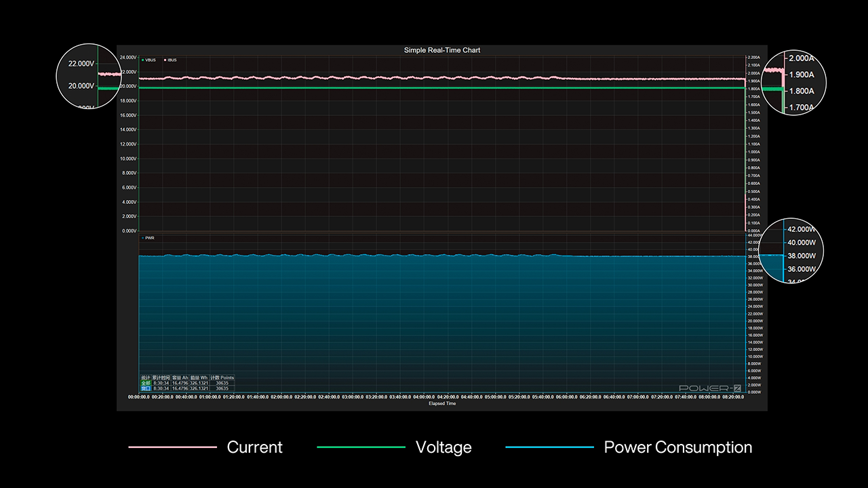868x488 pixels.
Task: Click the Simple Real-Time Chart title
Action: click(441, 50)
